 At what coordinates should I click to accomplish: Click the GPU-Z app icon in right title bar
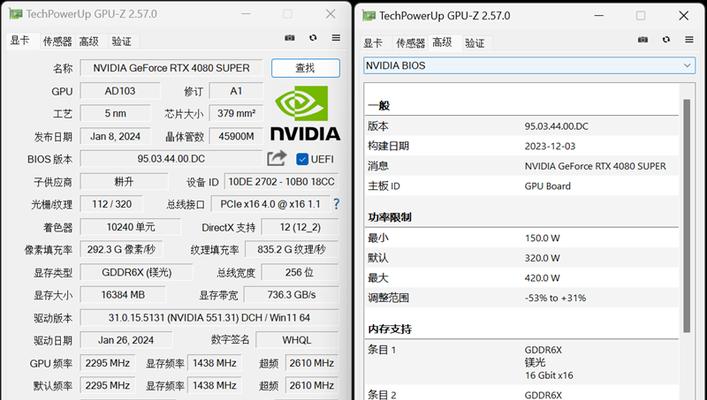(x=368, y=16)
